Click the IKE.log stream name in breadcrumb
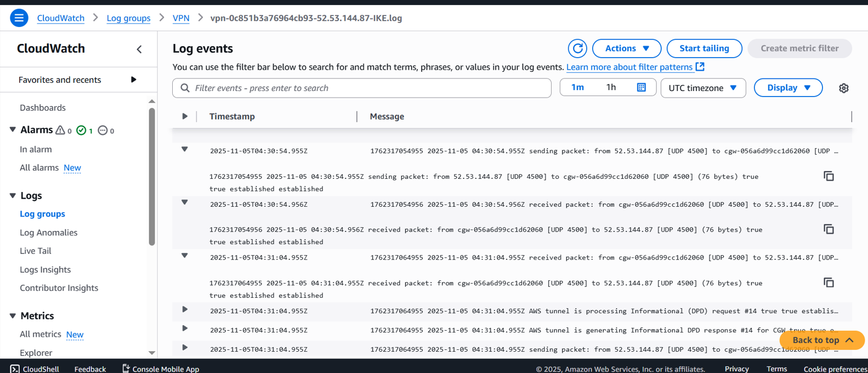This screenshot has height=373, width=868. (306, 18)
